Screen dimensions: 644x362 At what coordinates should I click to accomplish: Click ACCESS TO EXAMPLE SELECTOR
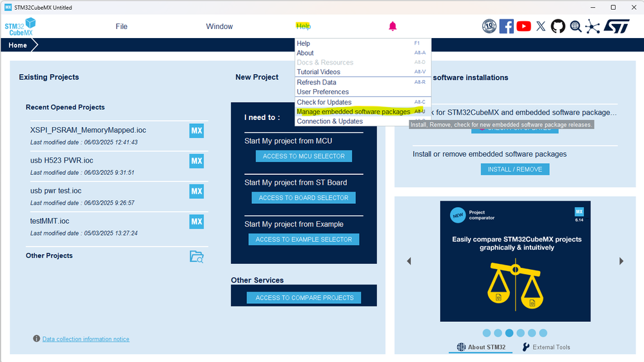point(304,239)
